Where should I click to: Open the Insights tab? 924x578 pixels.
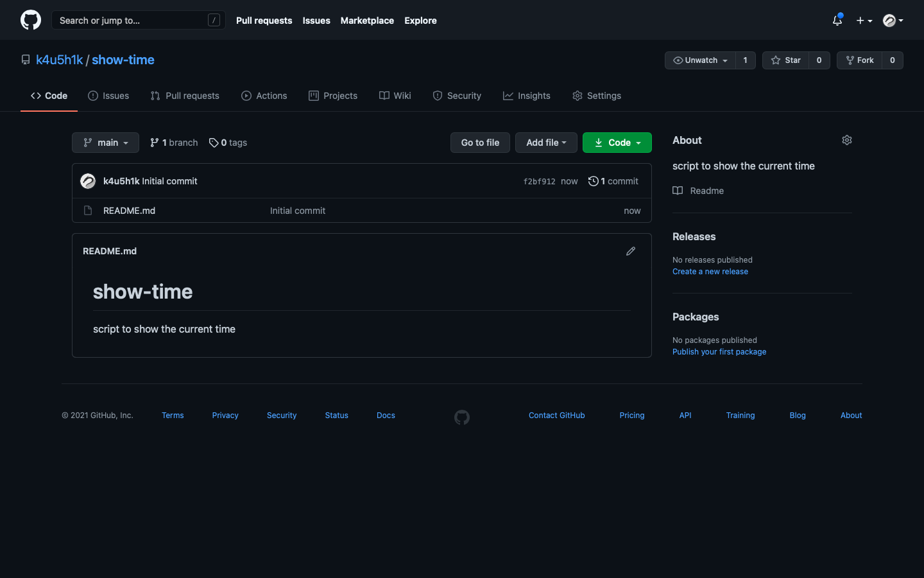point(527,96)
